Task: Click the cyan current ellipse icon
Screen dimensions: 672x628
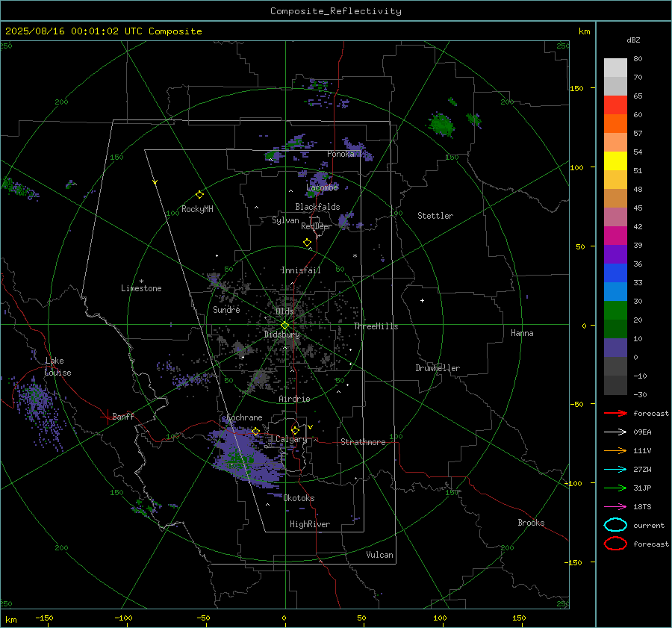Action: [615, 525]
